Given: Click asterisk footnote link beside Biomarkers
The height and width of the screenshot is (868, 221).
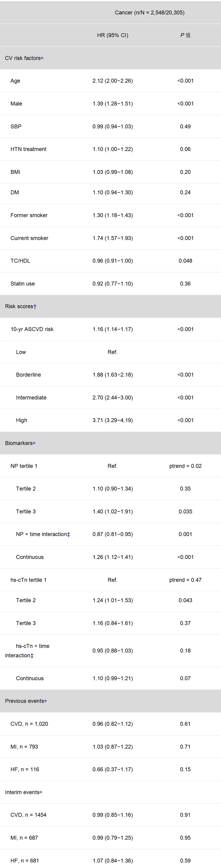Looking at the screenshot, I should [34, 443].
